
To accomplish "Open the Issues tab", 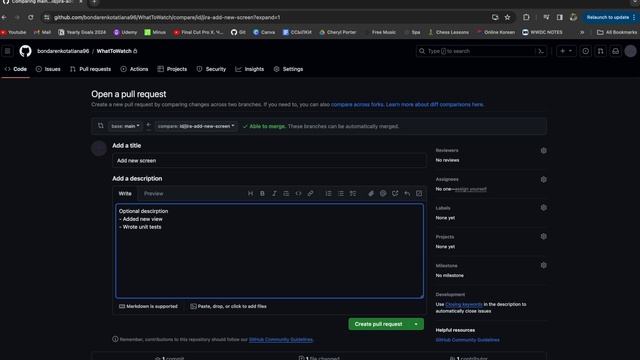I will [48, 69].
